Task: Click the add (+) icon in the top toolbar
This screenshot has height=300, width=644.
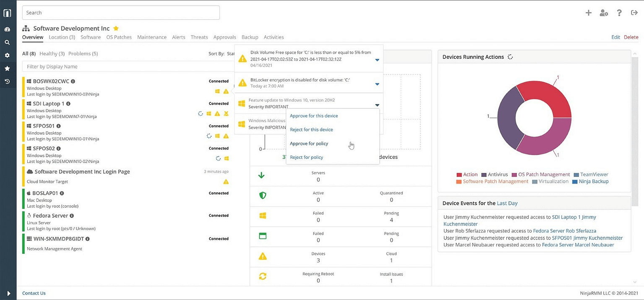Action: pos(588,13)
